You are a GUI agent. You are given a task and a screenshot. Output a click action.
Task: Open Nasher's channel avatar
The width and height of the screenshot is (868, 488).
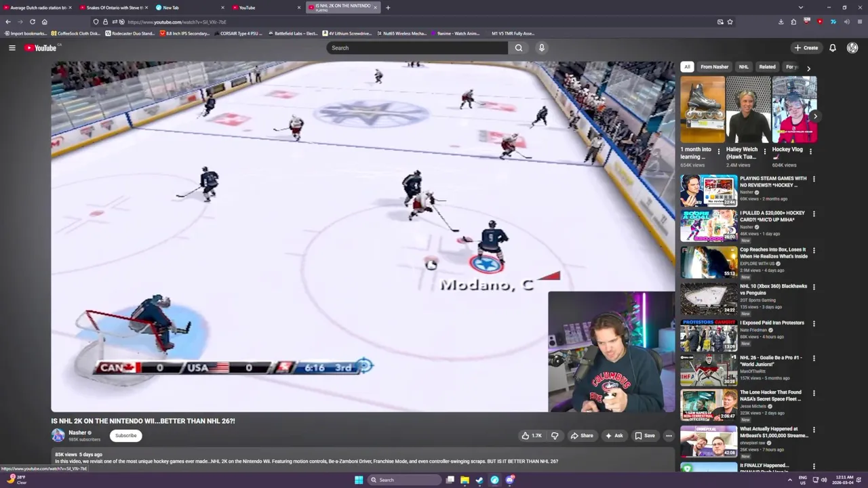[58, 435]
